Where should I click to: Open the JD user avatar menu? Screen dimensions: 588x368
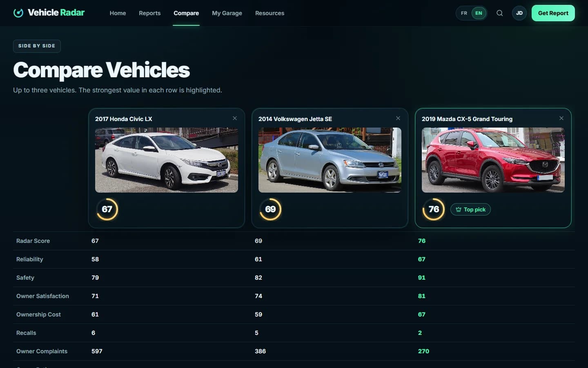(x=519, y=13)
